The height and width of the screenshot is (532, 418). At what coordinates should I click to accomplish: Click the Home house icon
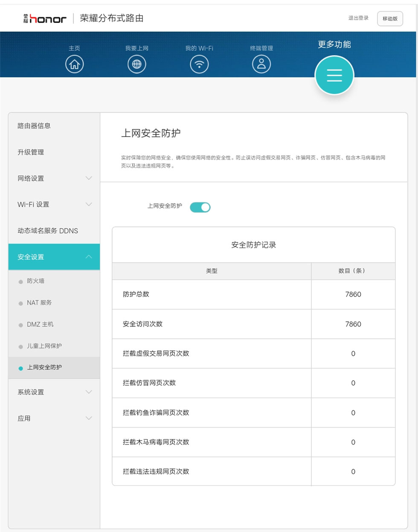pyautogui.click(x=74, y=64)
